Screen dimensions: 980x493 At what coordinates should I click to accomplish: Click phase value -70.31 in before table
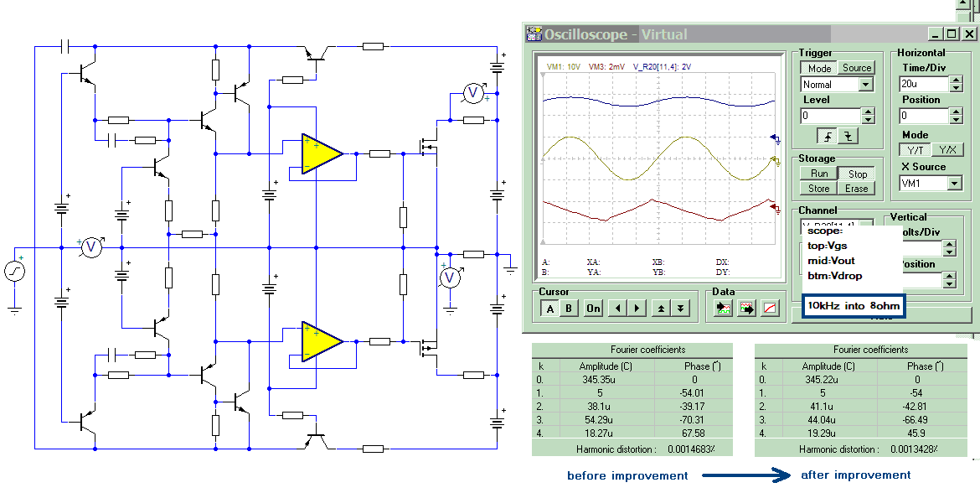click(x=694, y=419)
